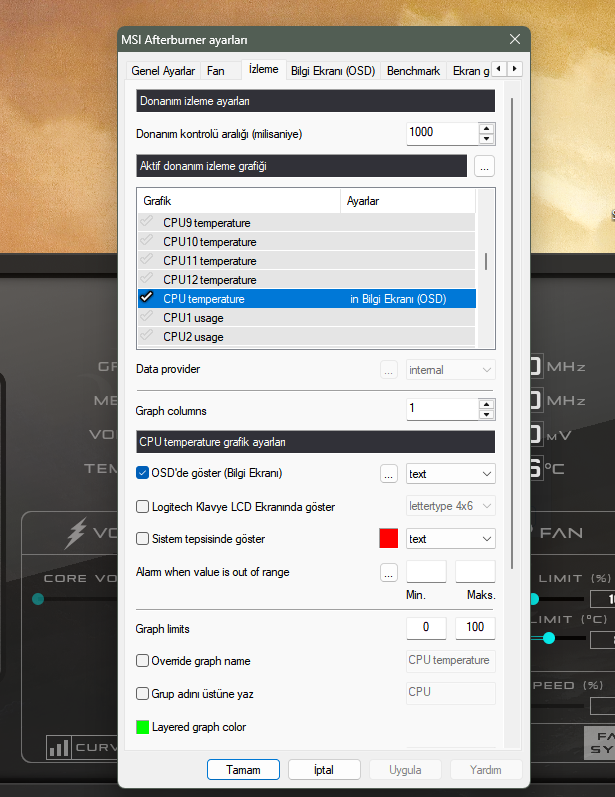Toggle the CPU temperature graph checkmark
The width and height of the screenshot is (615, 797).
tap(146, 297)
